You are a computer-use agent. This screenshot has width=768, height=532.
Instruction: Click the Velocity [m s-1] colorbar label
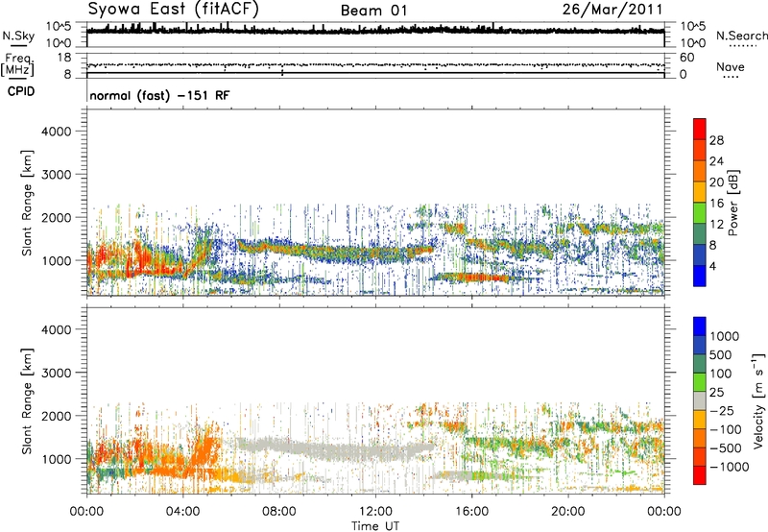pyautogui.click(x=758, y=400)
